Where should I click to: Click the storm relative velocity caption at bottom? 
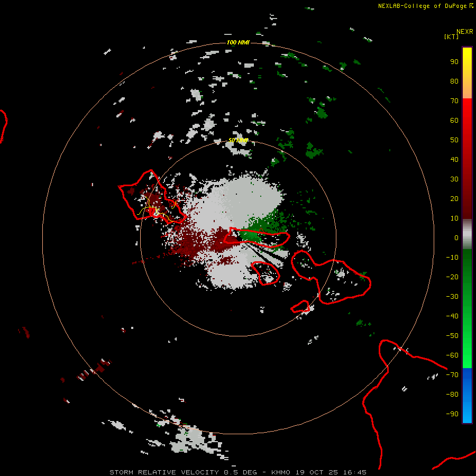[x=238, y=472]
